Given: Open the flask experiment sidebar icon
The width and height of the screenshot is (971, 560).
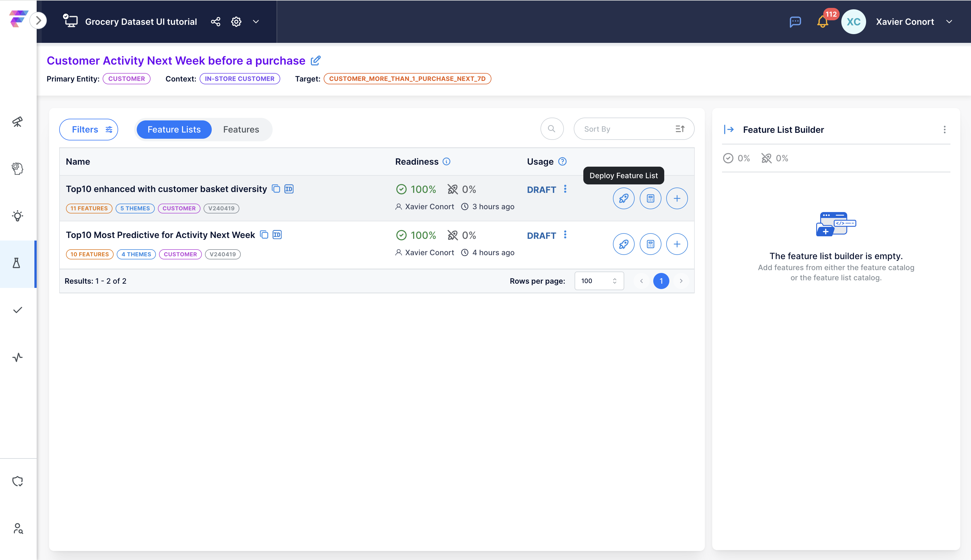Looking at the screenshot, I should coord(17,263).
